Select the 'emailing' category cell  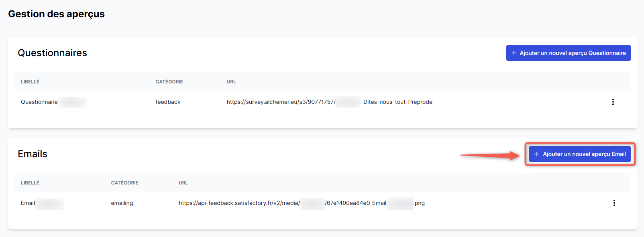click(122, 203)
